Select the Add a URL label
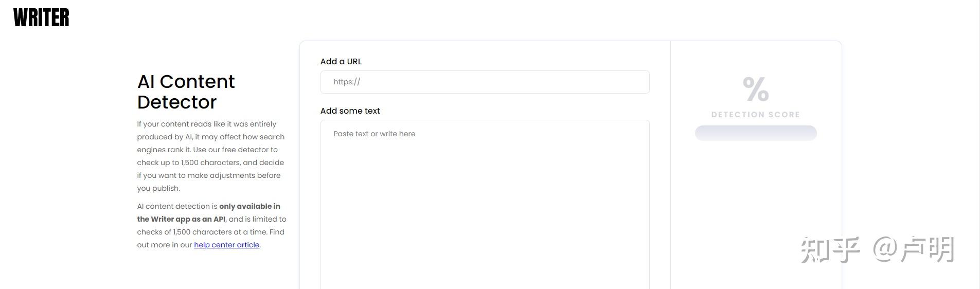980x289 pixels. coord(341,61)
